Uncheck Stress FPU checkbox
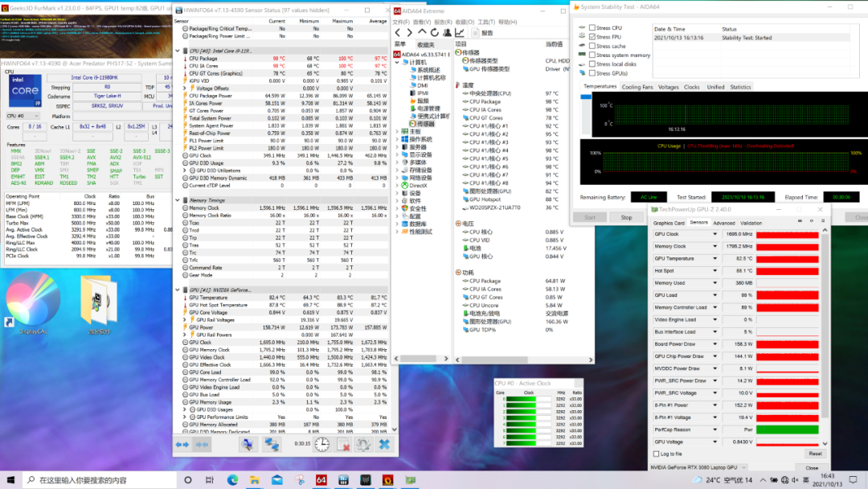 (592, 36)
